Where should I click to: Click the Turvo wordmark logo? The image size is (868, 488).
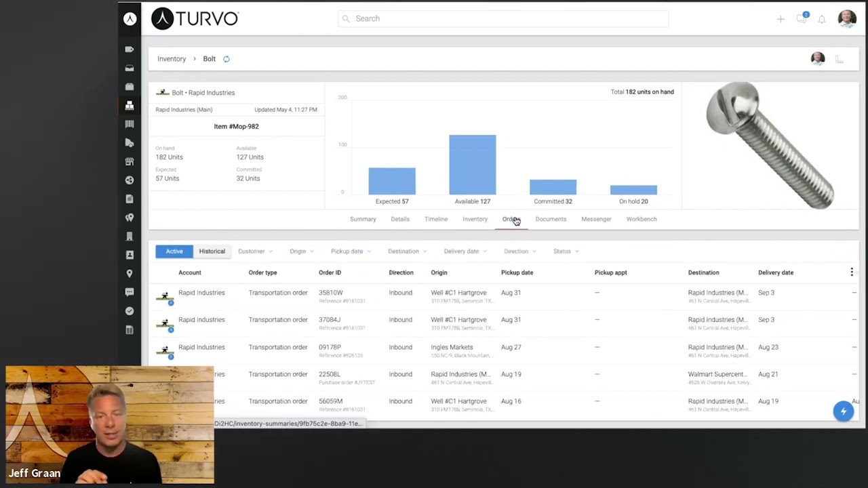[x=195, y=18]
